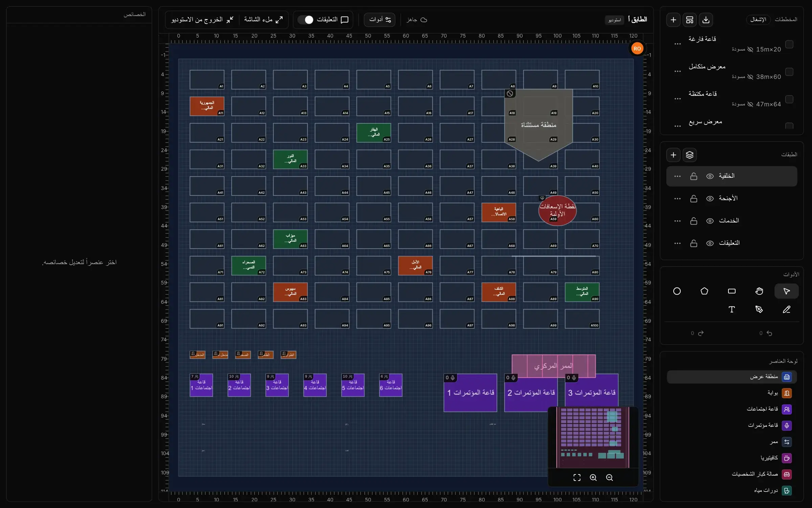Hide the الأجنحة layer eye icon

click(710, 198)
